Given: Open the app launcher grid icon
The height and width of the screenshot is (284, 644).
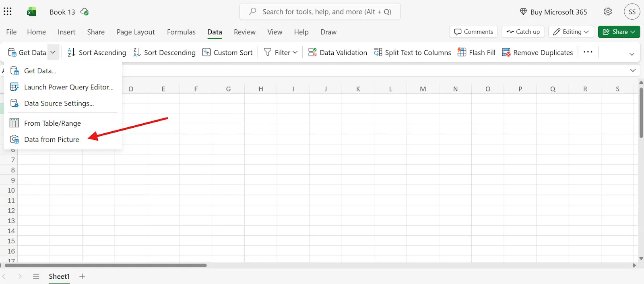Looking at the screenshot, I should tap(8, 11).
